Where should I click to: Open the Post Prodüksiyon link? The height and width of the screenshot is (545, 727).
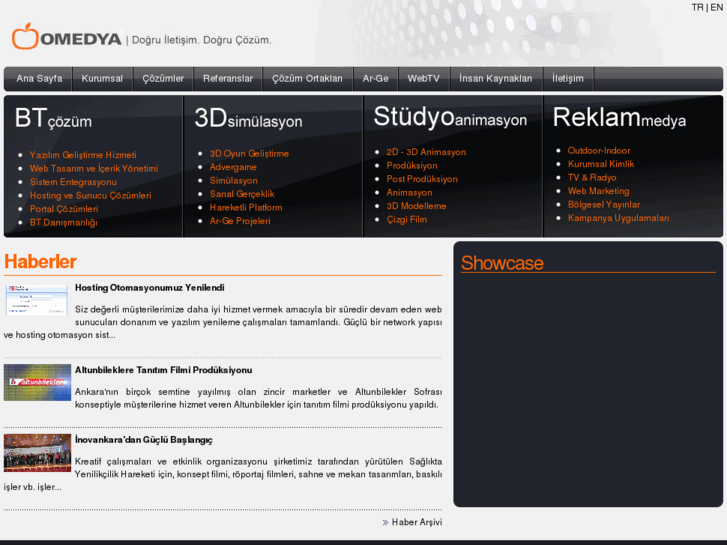(x=422, y=179)
